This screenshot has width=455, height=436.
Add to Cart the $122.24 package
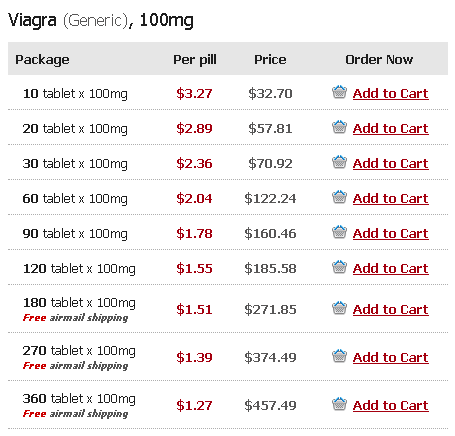point(391,199)
